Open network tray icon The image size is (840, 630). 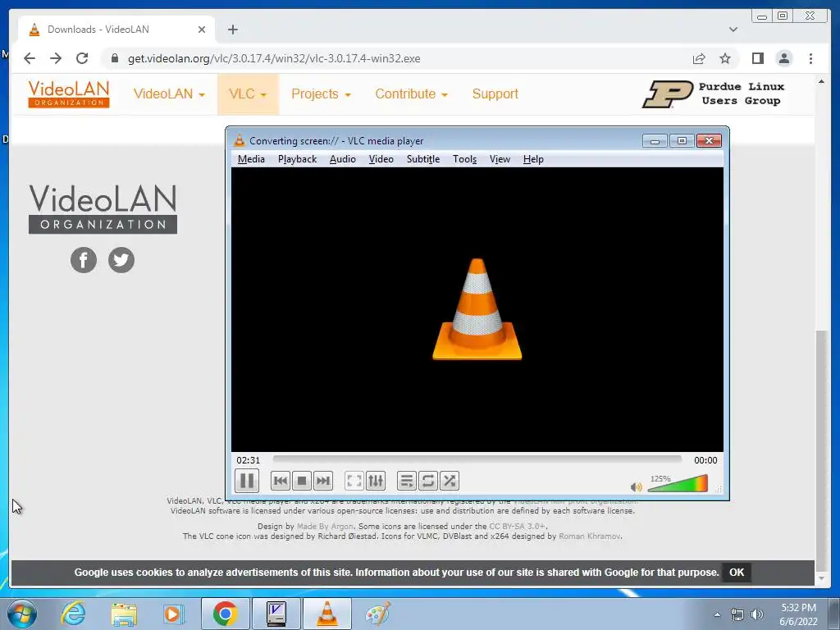tap(737, 614)
